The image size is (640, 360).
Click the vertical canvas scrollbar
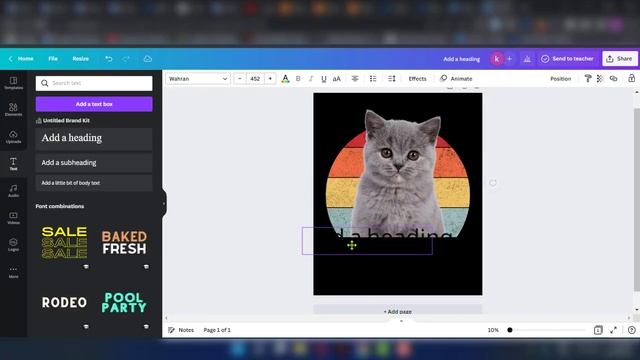click(x=636, y=200)
